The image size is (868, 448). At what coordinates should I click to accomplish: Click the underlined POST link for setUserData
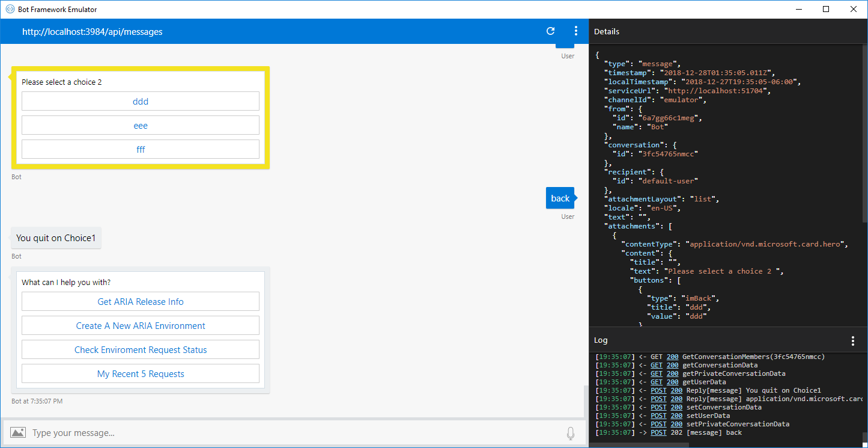pyautogui.click(x=658, y=415)
